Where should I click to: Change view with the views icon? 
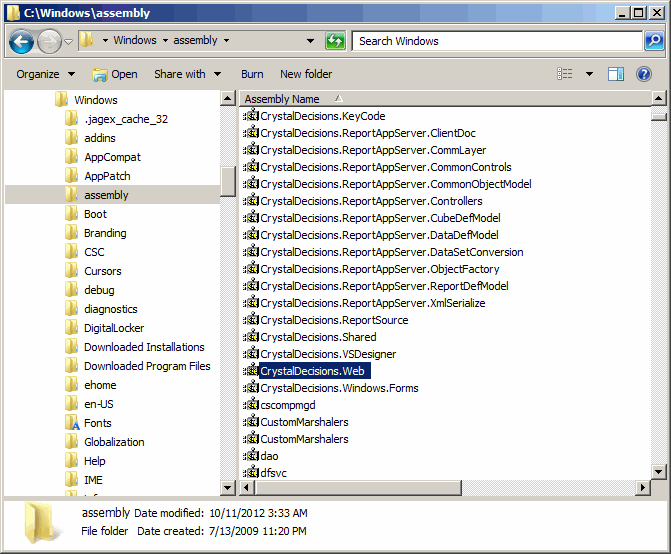(564, 74)
